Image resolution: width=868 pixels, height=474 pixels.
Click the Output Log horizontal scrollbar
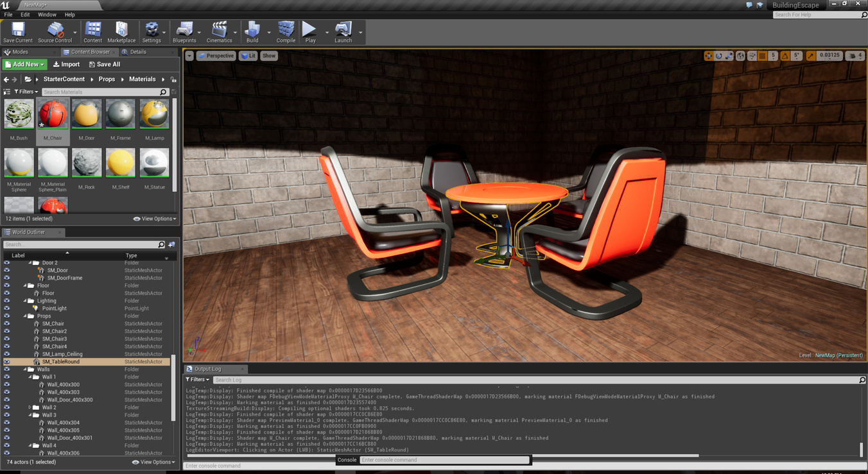[x=442, y=455]
